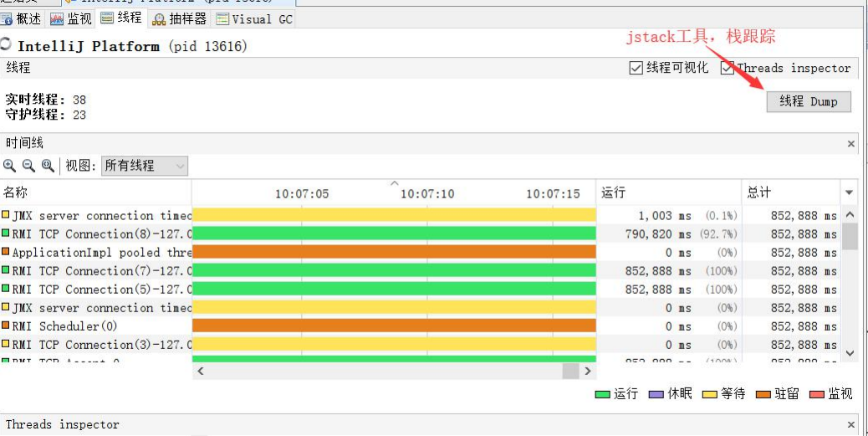This screenshot has width=868, height=436.
Task: Select the RMI TCP Connection(5) thread row
Action: coord(421,290)
